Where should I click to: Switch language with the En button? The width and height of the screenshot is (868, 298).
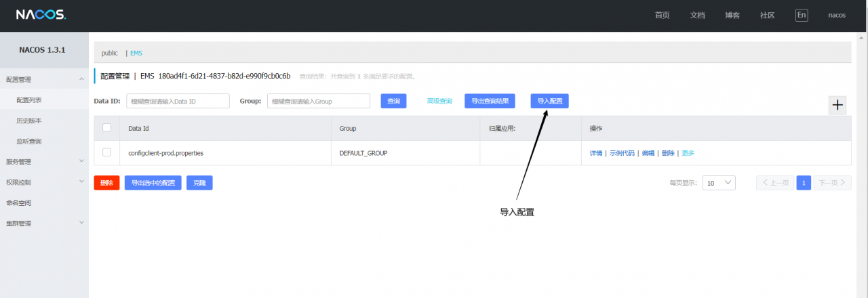coord(802,15)
